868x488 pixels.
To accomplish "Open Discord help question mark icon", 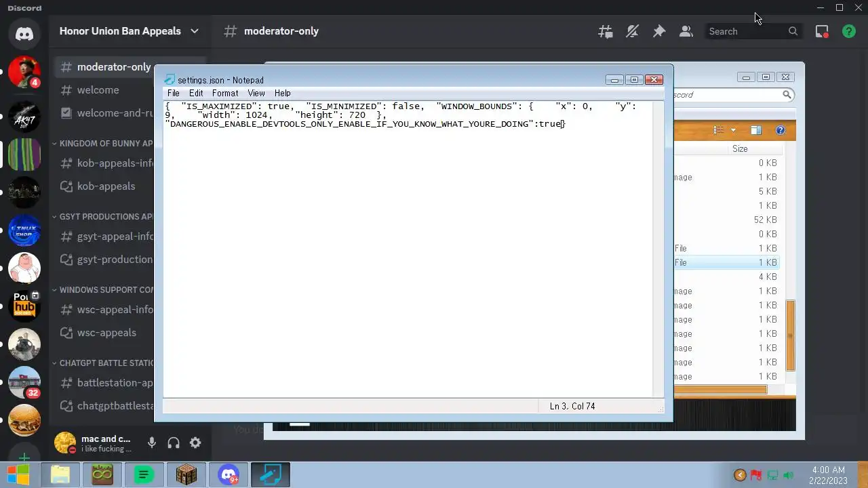I will (849, 31).
